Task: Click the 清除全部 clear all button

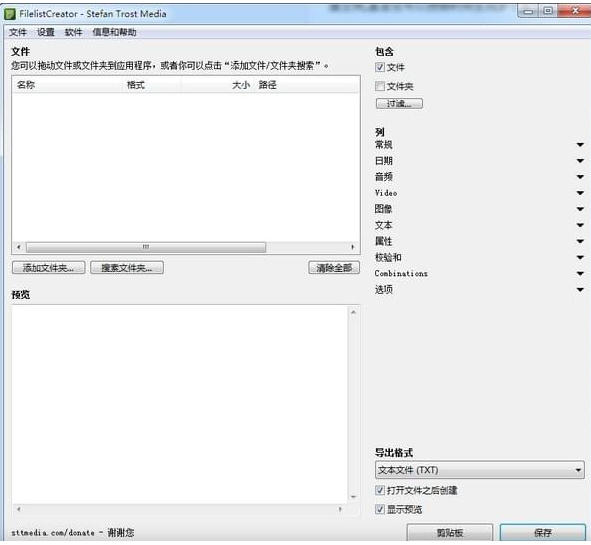Action: [x=334, y=268]
